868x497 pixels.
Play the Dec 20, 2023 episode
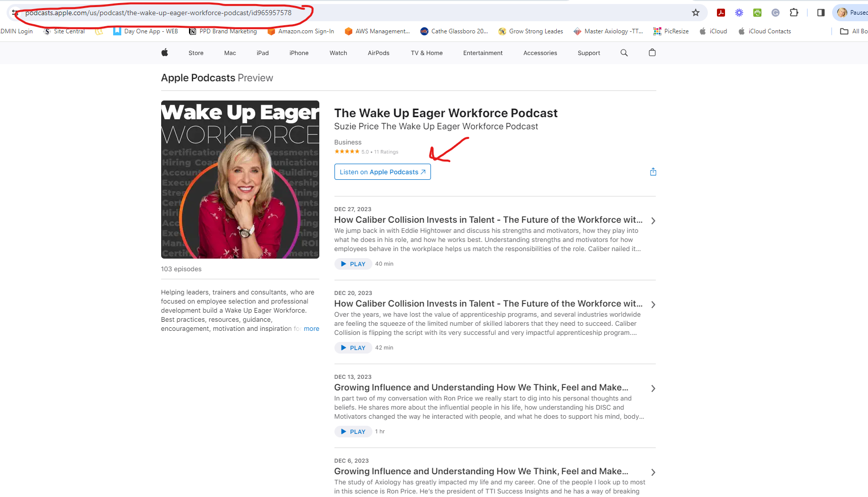tap(353, 347)
